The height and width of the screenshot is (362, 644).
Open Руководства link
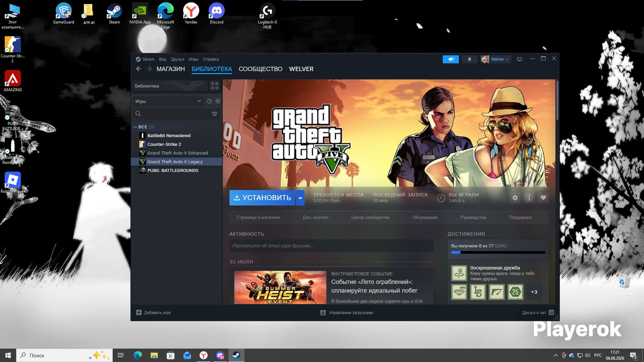click(473, 218)
